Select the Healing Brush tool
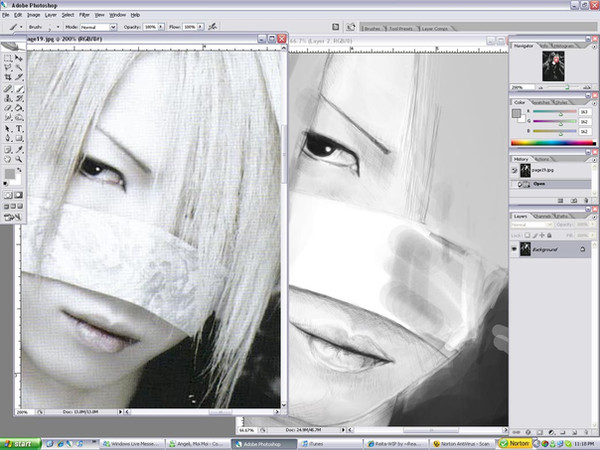This screenshot has height=450, width=600. 8,89
